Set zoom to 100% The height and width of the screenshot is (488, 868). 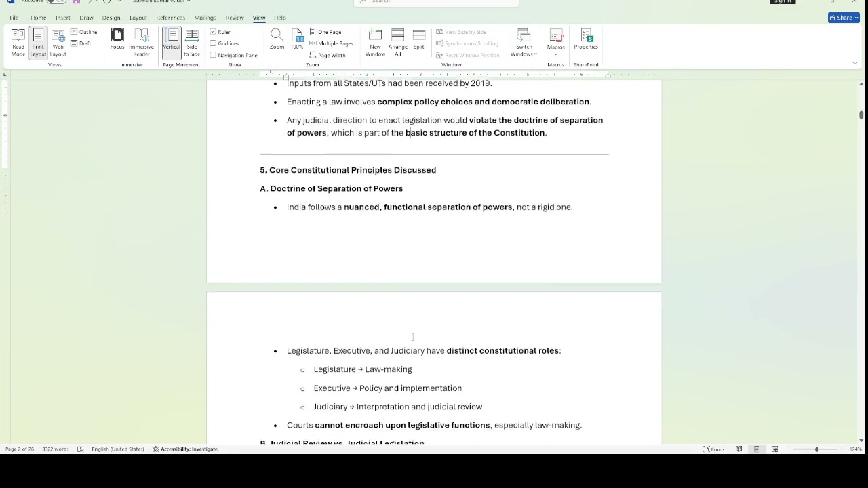point(297,39)
